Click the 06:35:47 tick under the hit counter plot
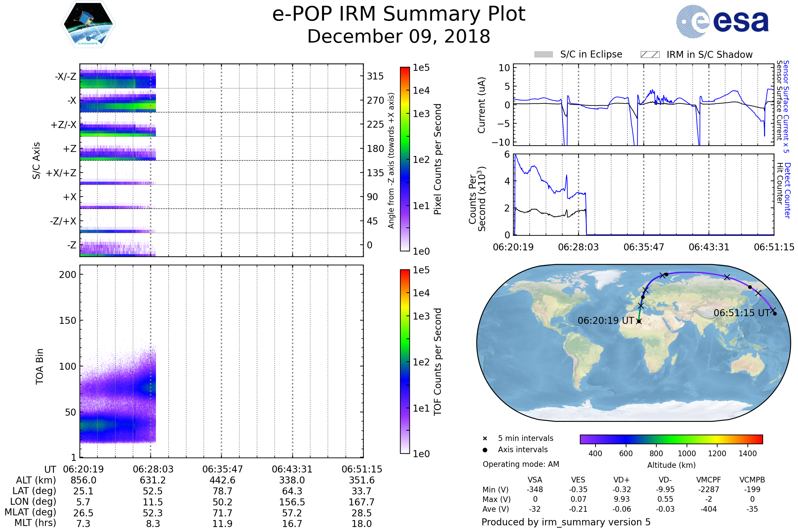Screen dimensions: 798x532 point(644,247)
